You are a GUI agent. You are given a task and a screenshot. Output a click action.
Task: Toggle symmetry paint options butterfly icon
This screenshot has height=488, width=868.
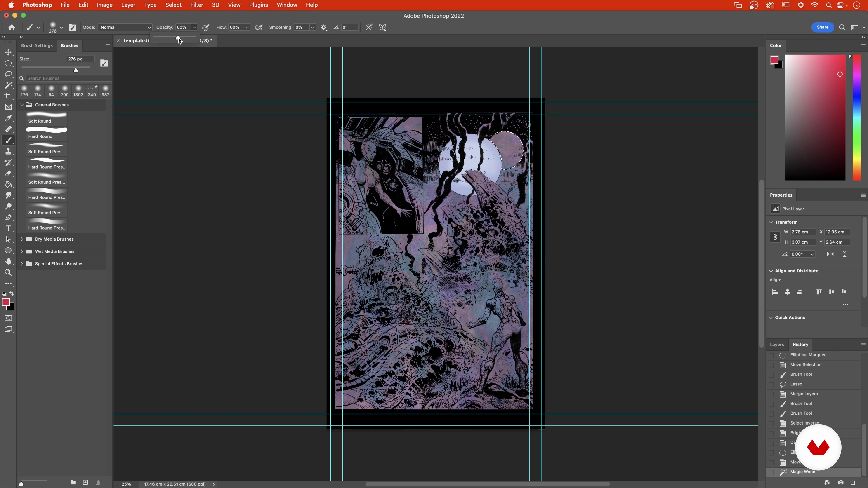click(382, 28)
